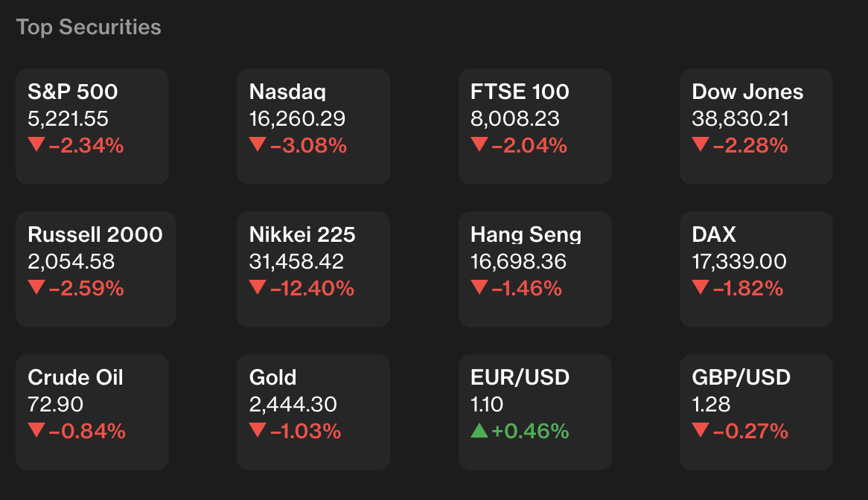Click the red down arrow on Gold
This screenshot has height=500, width=868.
coord(258,430)
